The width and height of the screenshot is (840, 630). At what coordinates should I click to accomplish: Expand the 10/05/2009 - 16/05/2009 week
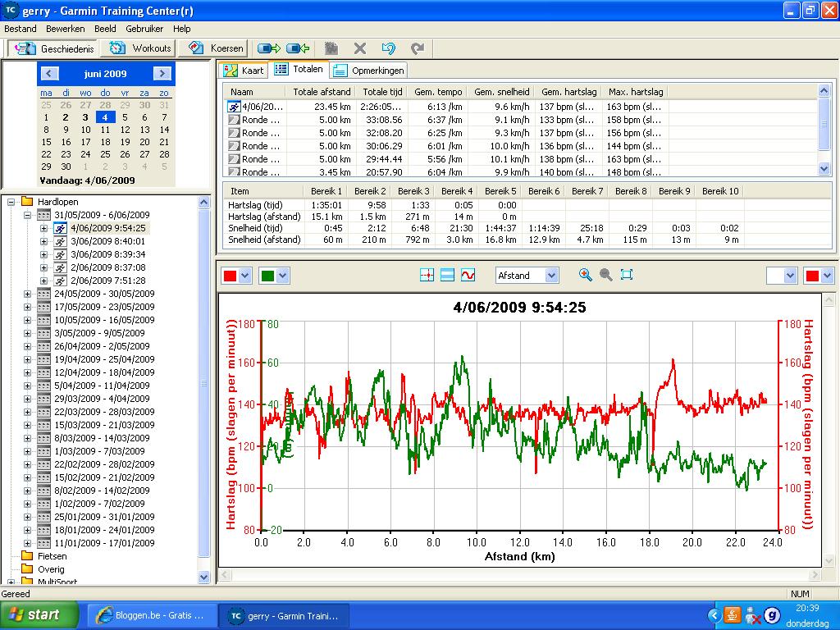pyautogui.click(x=27, y=321)
